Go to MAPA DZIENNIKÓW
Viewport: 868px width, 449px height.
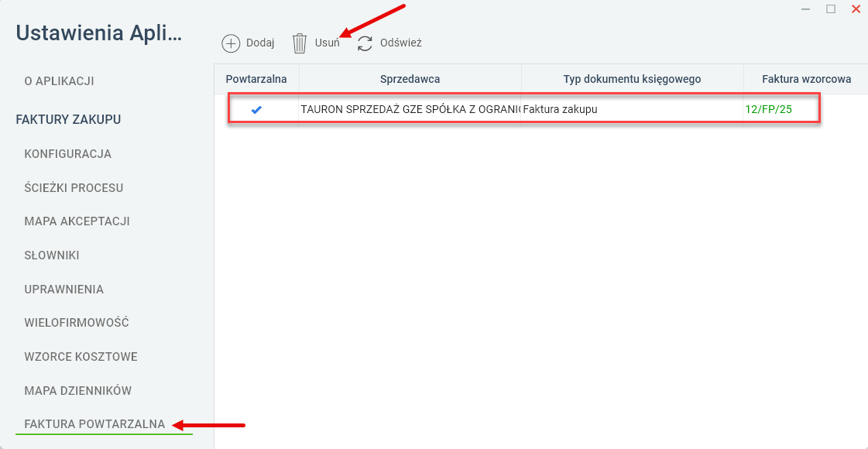(x=78, y=391)
